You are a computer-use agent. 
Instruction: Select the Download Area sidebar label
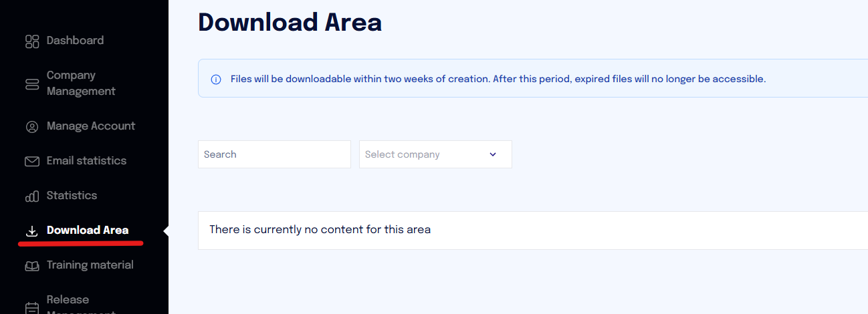click(88, 230)
